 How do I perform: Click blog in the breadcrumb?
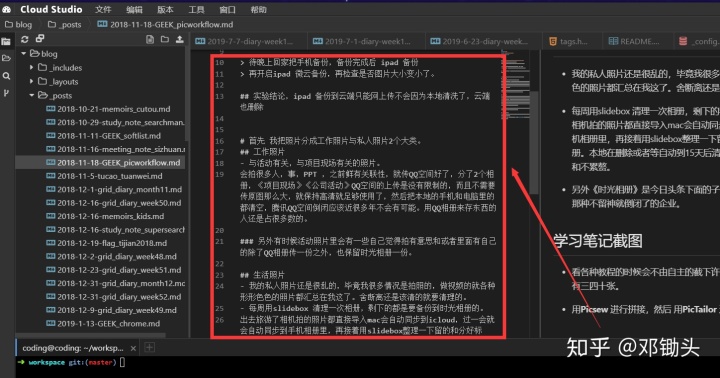(x=18, y=24)
